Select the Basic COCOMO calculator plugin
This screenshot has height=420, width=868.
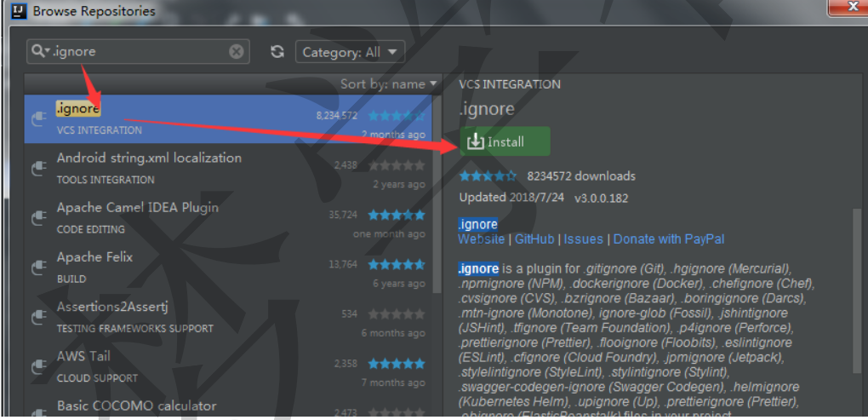pos(228,404)
